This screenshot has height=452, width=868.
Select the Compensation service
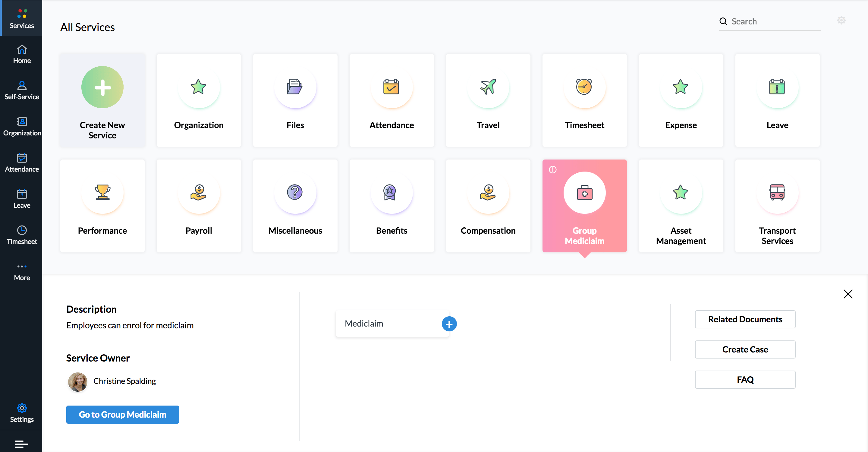tap(488, 206)
